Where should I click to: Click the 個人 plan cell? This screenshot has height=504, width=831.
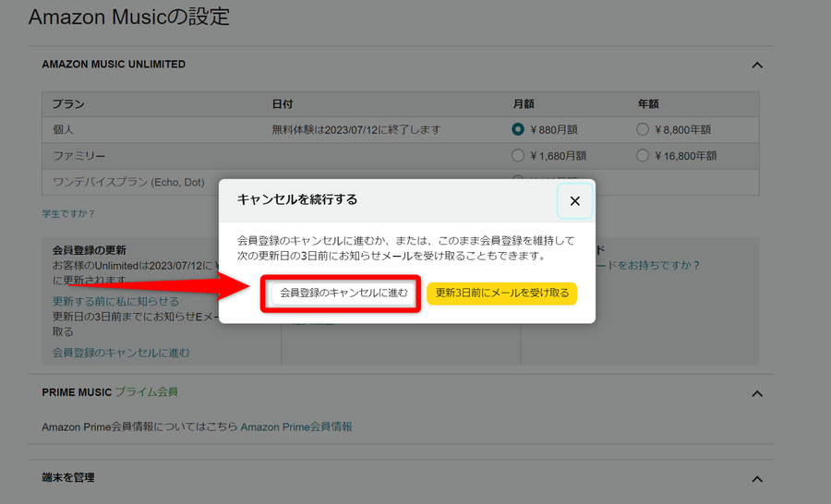(63, 130)
